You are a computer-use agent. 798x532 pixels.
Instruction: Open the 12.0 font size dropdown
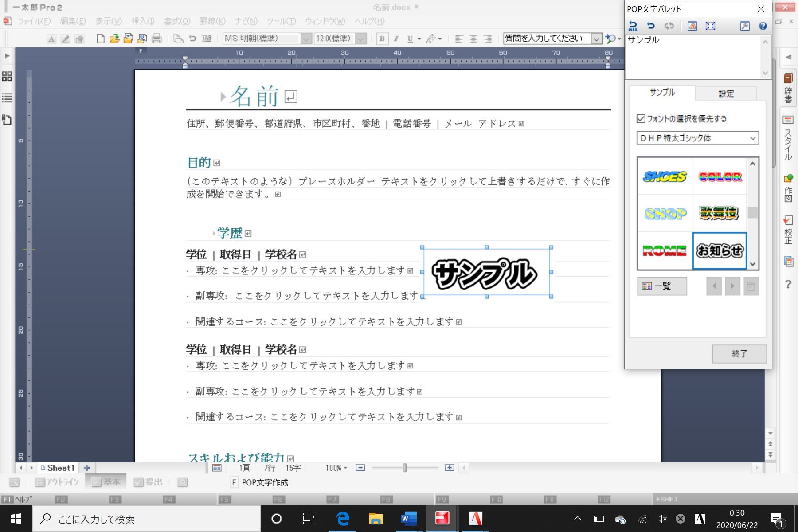[x=361, y=39]
